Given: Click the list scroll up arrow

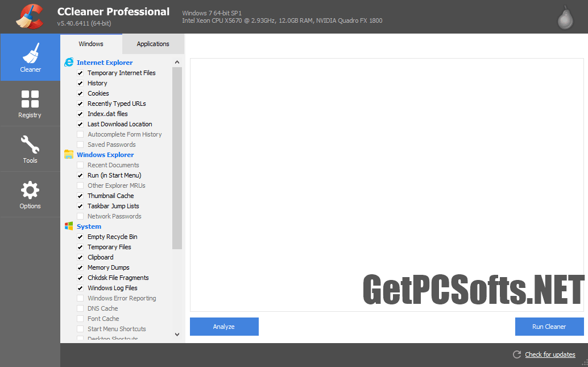Looking at the screenshot, I should click(x=177, y=62).
